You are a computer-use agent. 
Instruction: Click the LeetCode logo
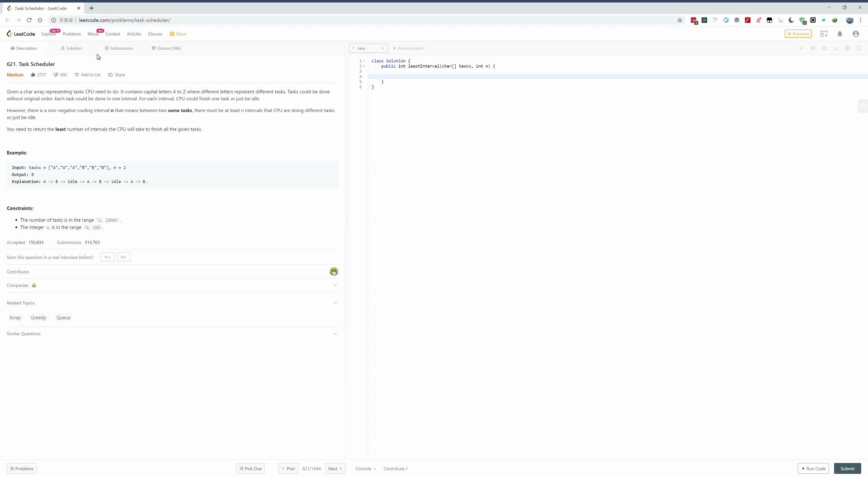coord(20,33)
